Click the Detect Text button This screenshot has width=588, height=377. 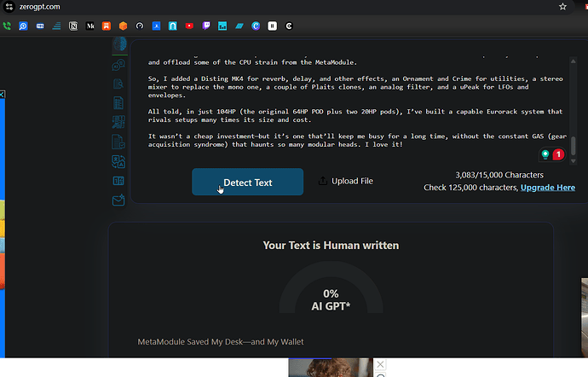[247, 182]
